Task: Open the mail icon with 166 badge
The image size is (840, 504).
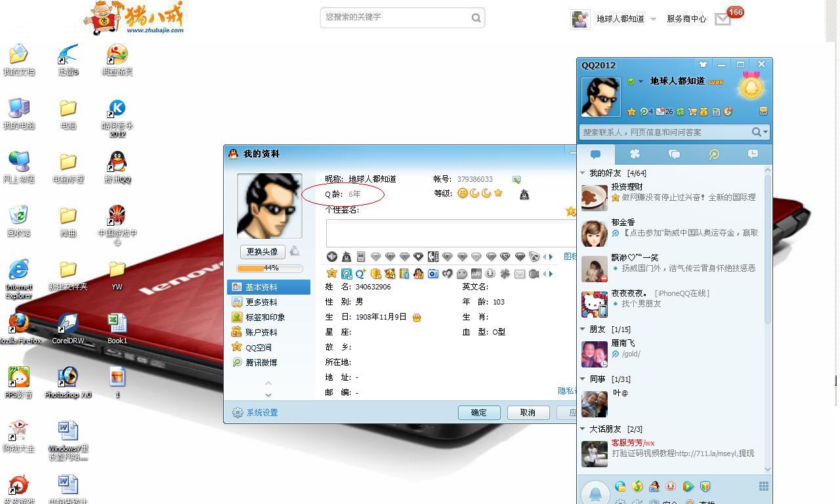Action: pos(723,19)
